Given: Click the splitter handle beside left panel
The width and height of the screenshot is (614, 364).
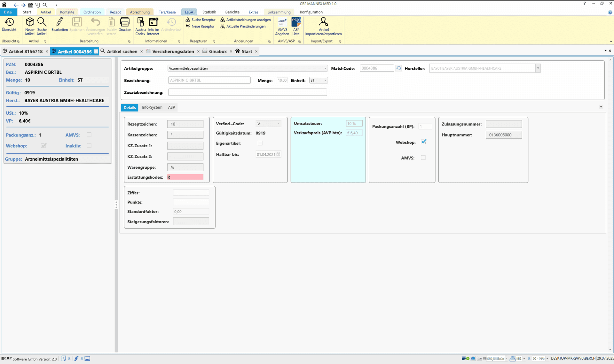Looking at the screenshot, I should click(116, 205).
